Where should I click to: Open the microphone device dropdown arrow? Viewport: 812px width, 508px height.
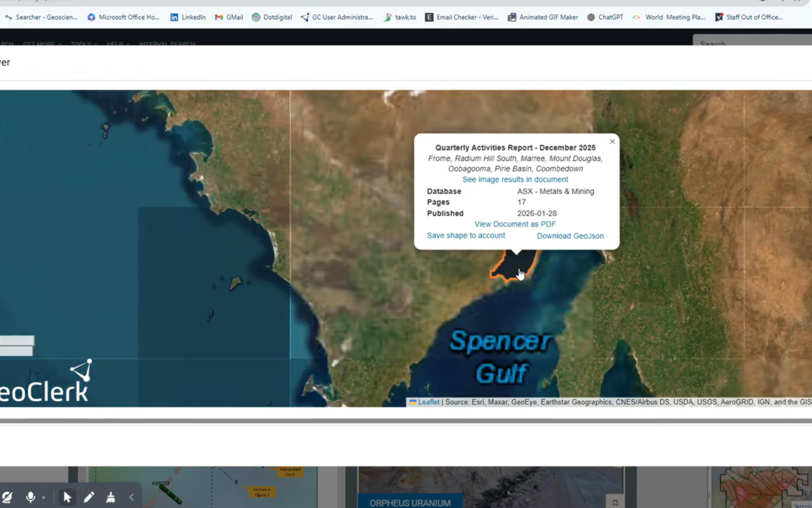(44, 497)
